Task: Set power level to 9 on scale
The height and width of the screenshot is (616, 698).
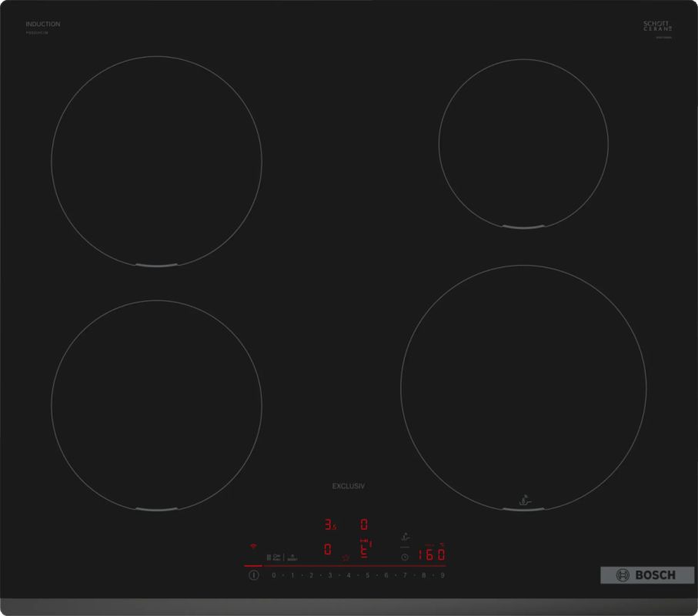Action: 443,575
